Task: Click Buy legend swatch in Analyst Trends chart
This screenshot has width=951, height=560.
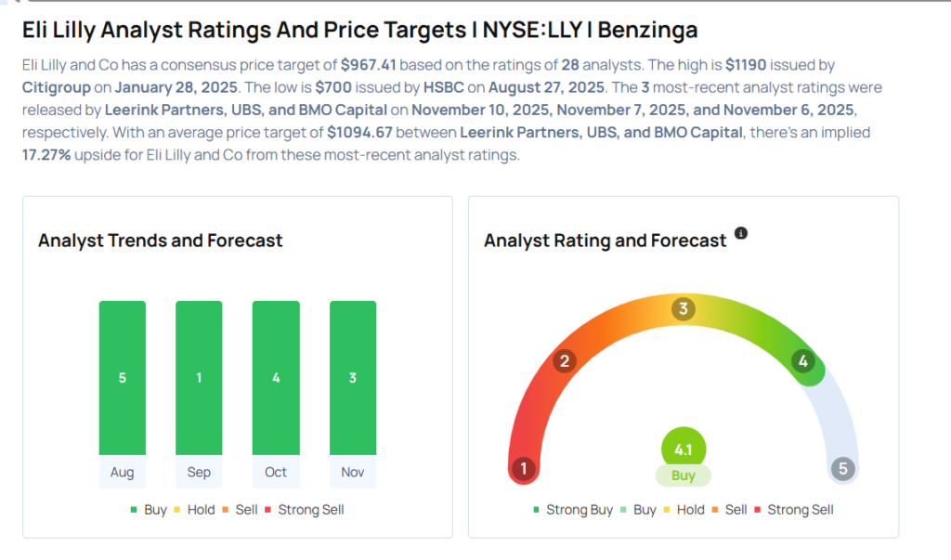Action: coord(135,510)
